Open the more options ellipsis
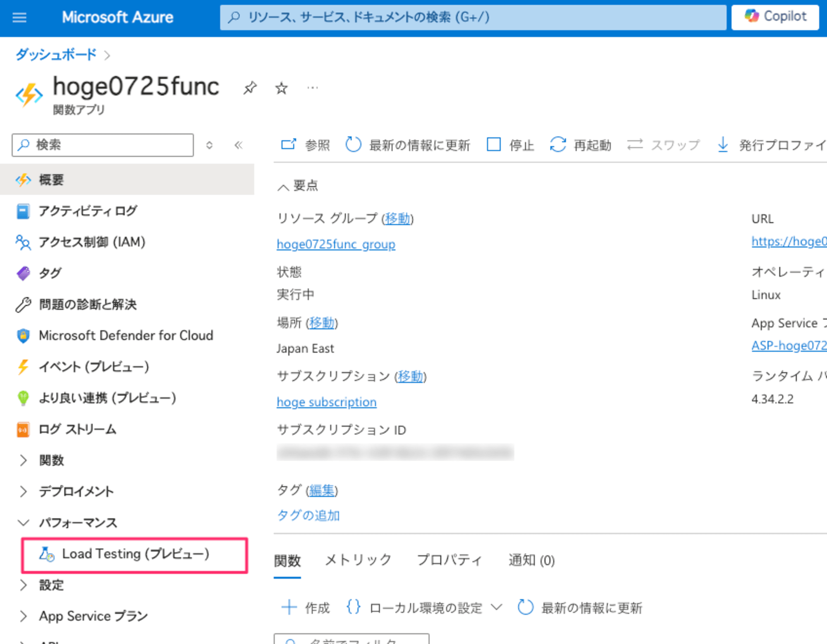Viewport: 827px width, 644px height. [x=313, y=88]
